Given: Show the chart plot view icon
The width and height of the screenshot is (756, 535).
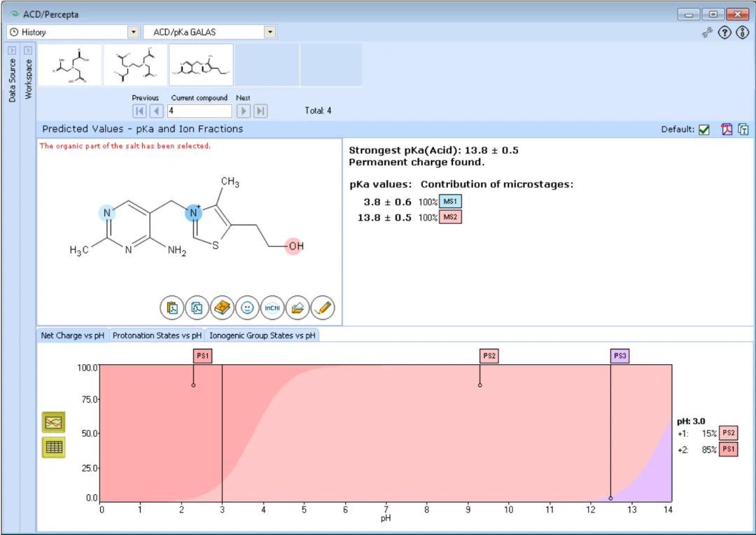Looking at the screenshot, I should (53, 422).
